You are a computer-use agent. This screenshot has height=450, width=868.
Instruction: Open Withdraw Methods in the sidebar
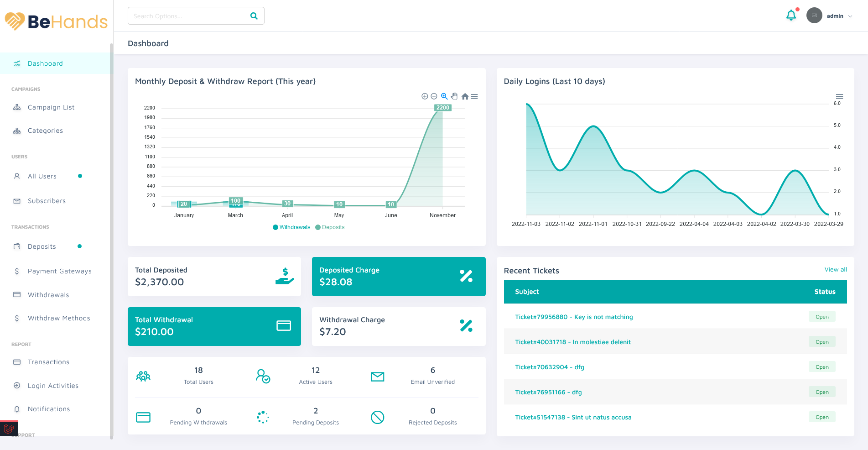[59, 318]
